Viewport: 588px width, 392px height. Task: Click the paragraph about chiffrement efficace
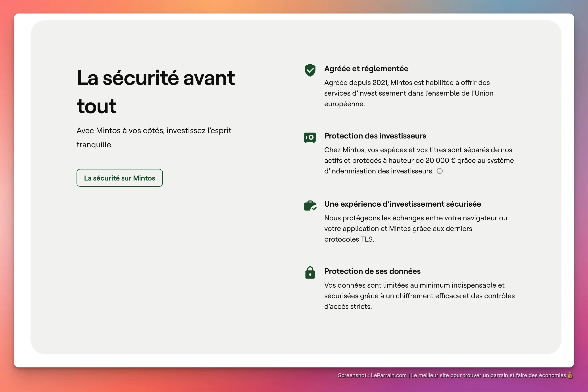point(419,296)
